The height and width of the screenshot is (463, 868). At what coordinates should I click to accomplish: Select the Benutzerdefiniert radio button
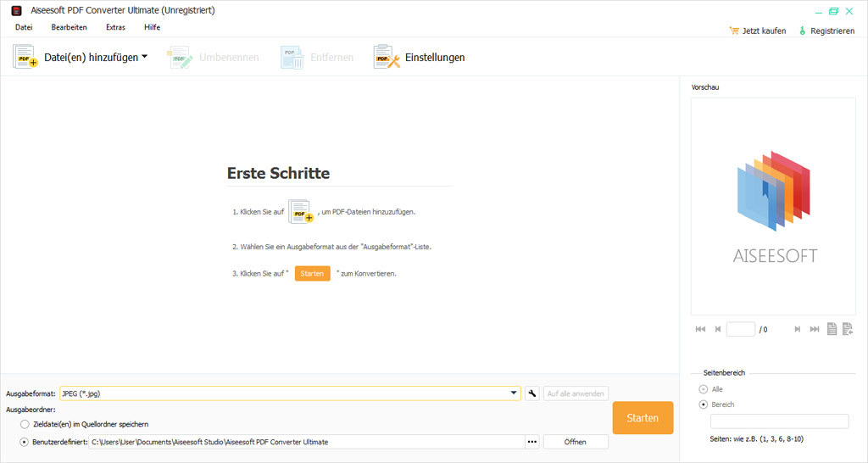tap(25, 442)
